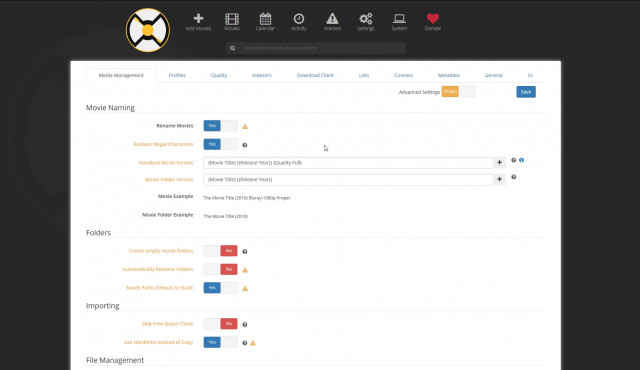Toggle Skip Free Space Check switch
Viewport: 640px width, 370px height.
tap(220, 323)
